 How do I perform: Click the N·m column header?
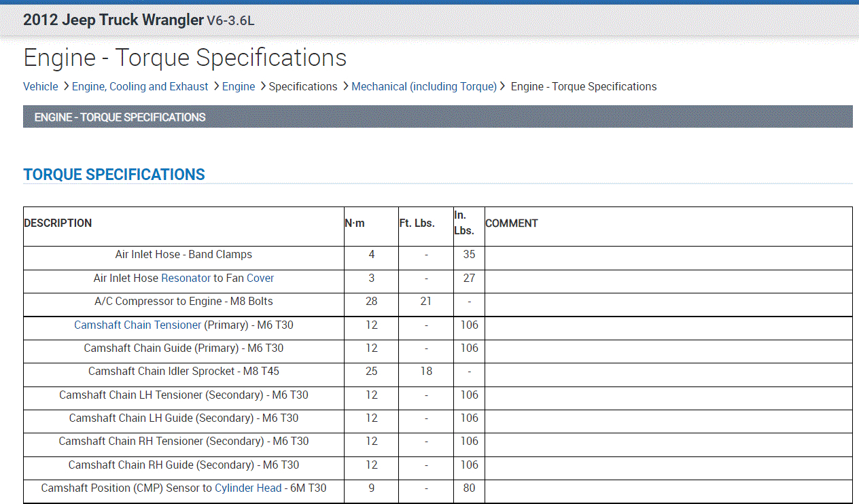coord(355,223)
